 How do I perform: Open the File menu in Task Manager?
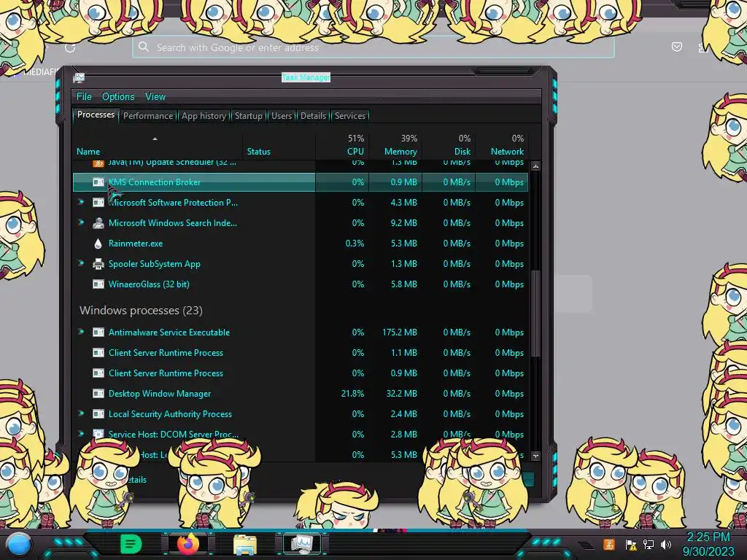click(84, 97)
